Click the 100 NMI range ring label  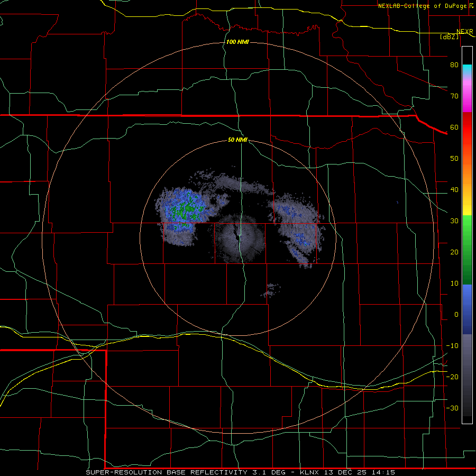click(x=237, y=42)
